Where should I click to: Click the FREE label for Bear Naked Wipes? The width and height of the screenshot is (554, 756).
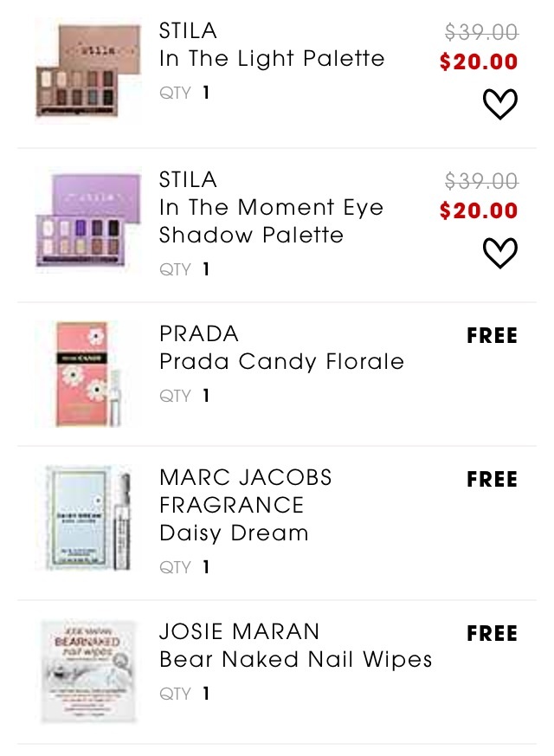pos(492,634)
